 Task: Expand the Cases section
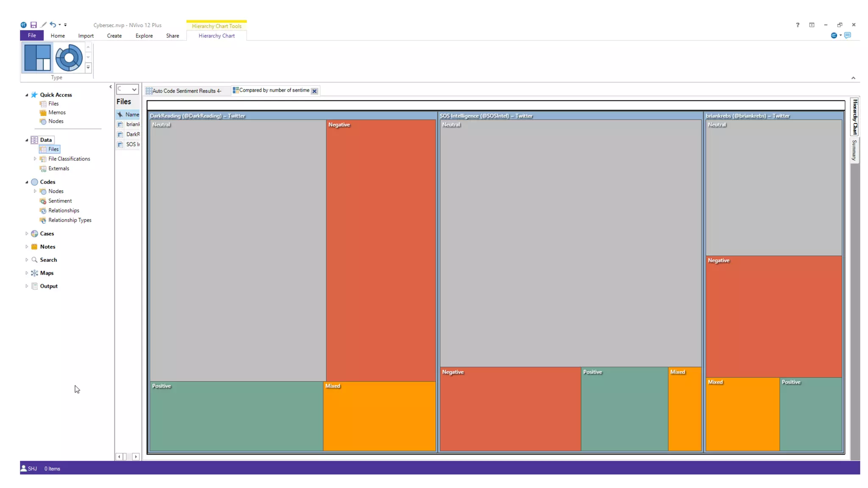pos(27,233)
